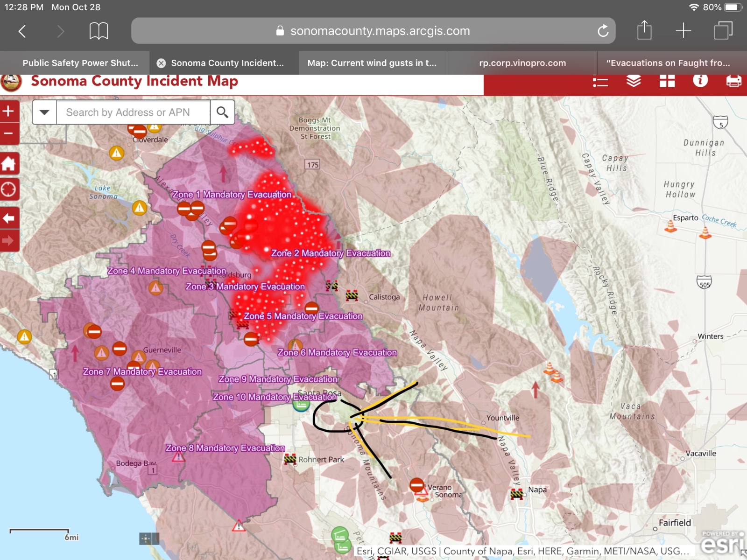Go to previous map extent

coord(9,218)
